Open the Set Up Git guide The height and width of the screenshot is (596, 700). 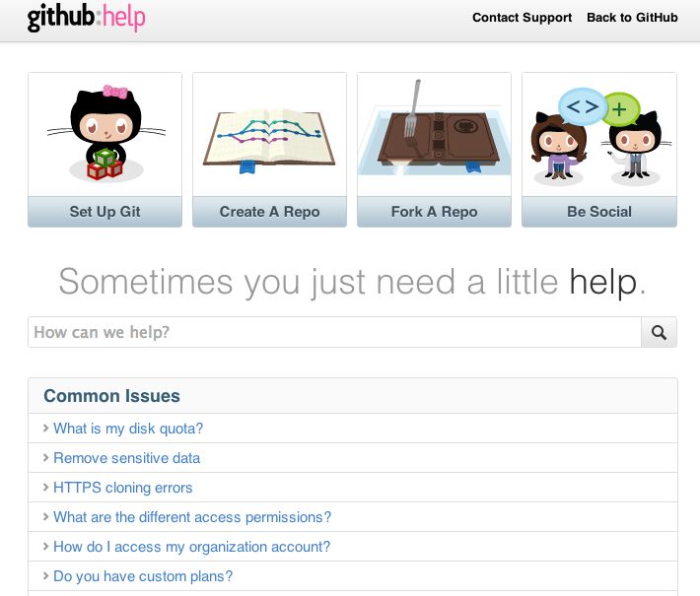(x=105, y=212)
